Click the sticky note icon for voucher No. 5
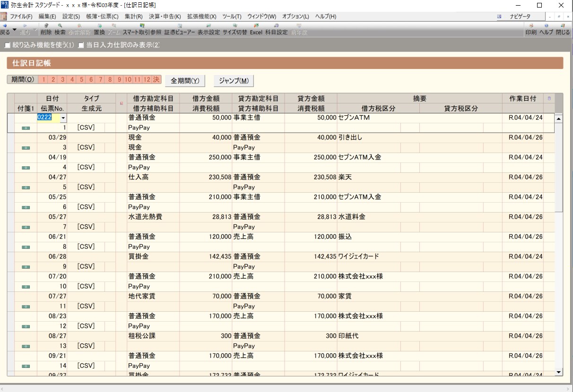This screenshot has height=392, width=573. (x=26, y=187)
